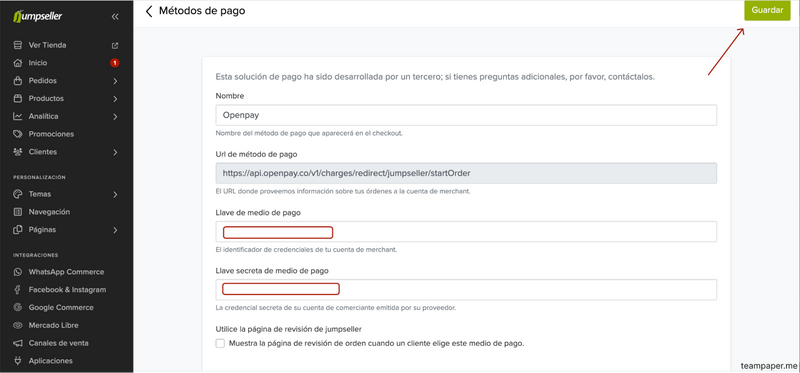Open Navegación menu item
The height and width of the screenshot is (373, 800).
pyautogui.click(x=49, y=212)
